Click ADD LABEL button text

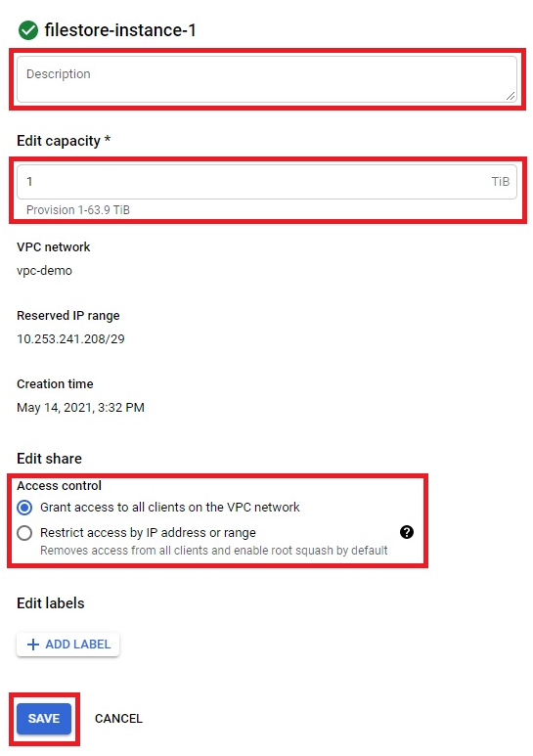(x=78, y=645)
